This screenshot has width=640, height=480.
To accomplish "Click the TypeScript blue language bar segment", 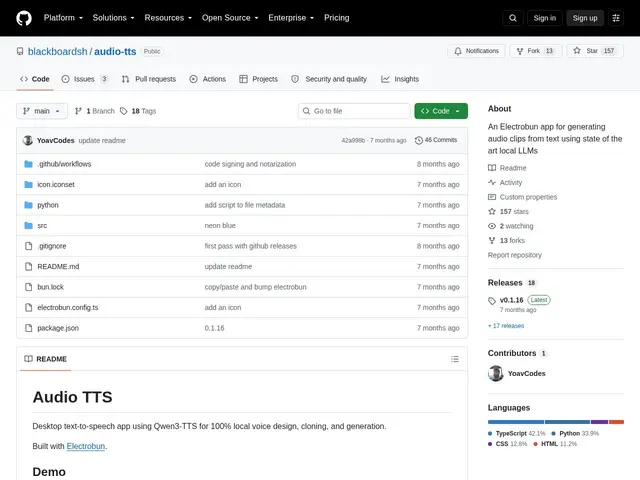I will pos(516,422).
